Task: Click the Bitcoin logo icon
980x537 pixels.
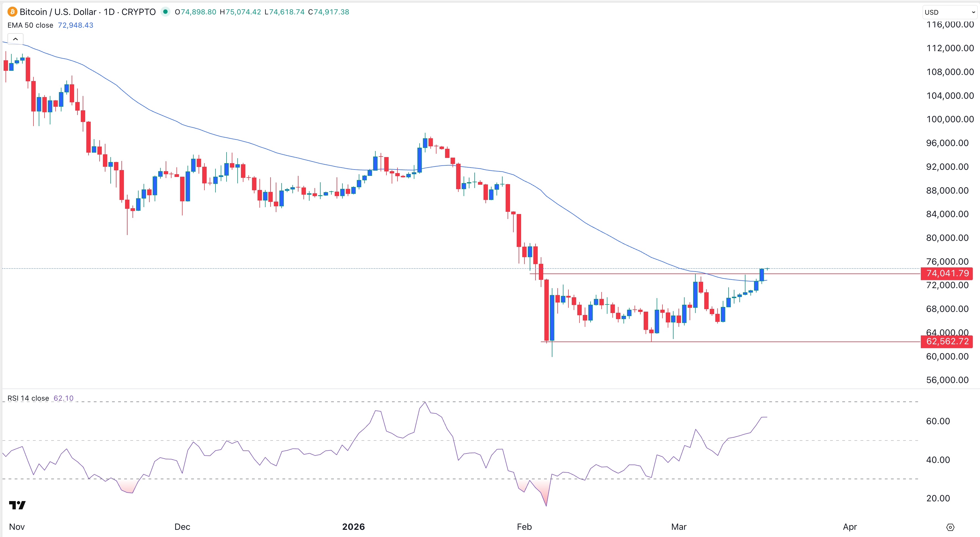Action: click(12, 12)
